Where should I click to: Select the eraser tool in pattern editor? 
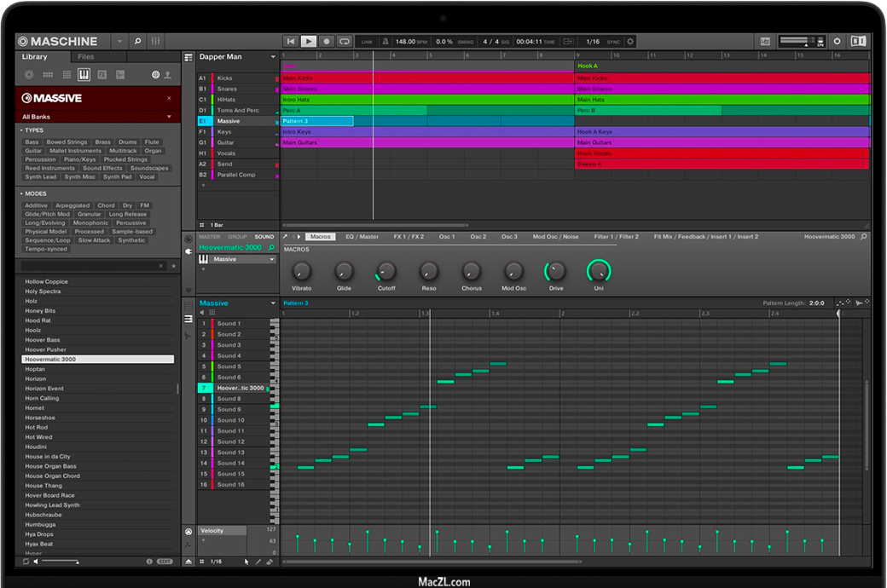tap(270, 562)
